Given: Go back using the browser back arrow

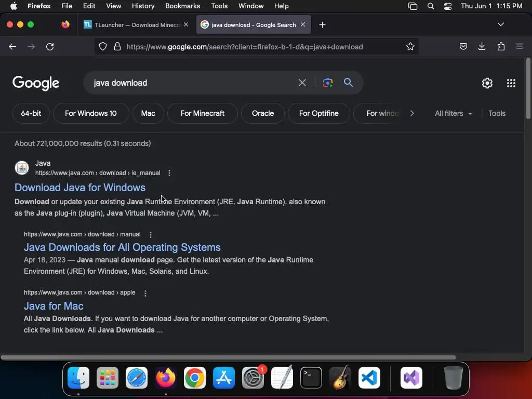Looking at the screenshot, I should (12, 46).
